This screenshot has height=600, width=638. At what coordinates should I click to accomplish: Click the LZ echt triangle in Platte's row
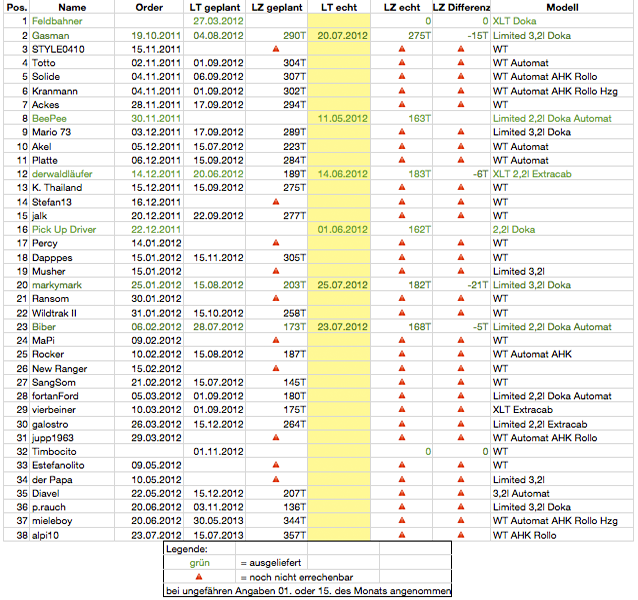402,160
